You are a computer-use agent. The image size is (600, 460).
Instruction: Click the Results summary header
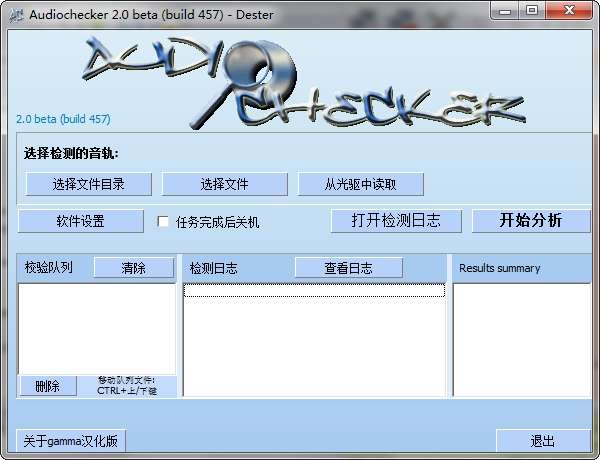point(499,268)
